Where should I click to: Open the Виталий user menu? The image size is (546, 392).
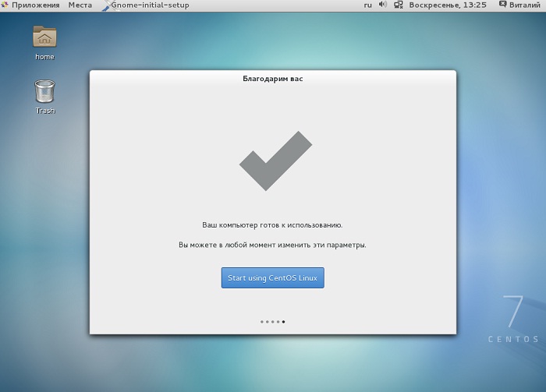[x=524, y=5]
